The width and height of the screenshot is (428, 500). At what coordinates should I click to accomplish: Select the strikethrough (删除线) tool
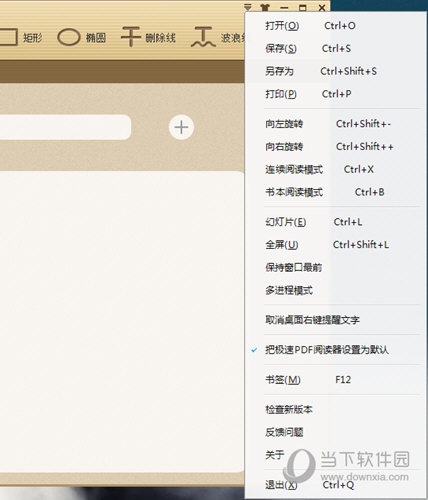tap(148, 37)
